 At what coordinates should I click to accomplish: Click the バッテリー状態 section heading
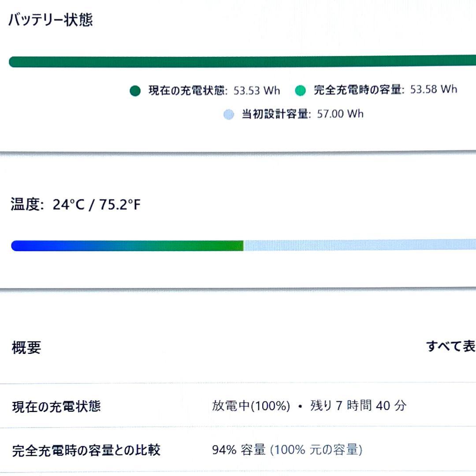point(50,20)
